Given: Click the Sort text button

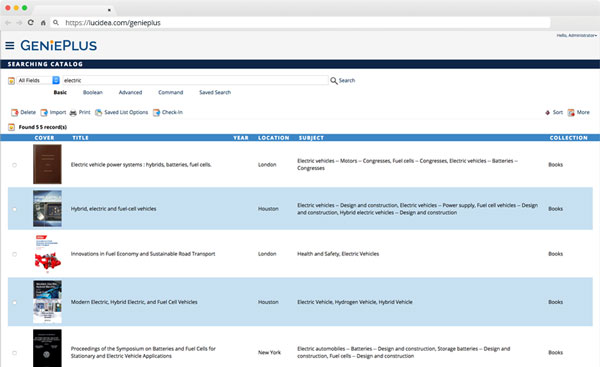Looking at the screenshot, I should coord(558,112).
